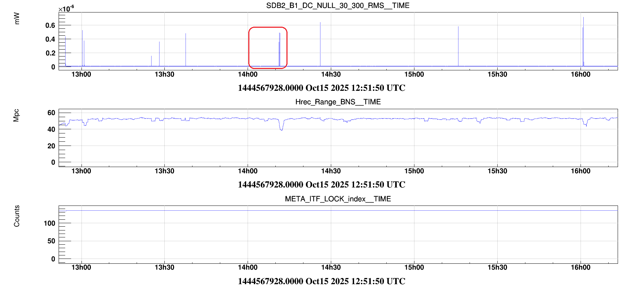Viewport: 644px width, 288px height.
Task: Click the 16h00 tick under the lock index plot
Action: 580,268
